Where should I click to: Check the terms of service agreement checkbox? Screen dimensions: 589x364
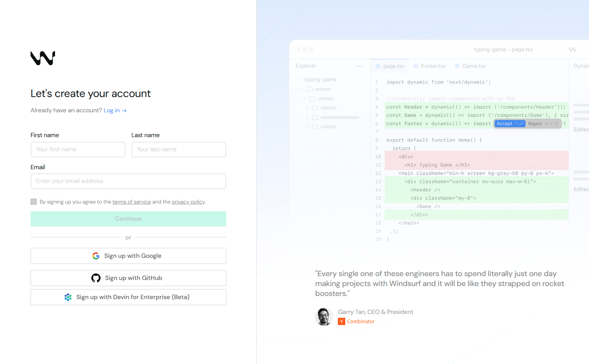point(34,202)
